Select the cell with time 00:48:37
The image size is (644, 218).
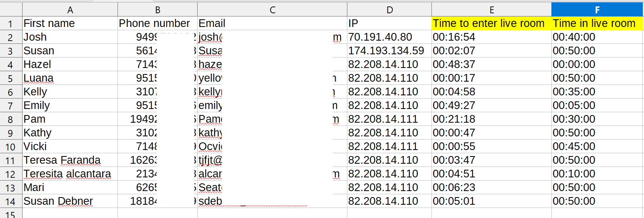454,64
